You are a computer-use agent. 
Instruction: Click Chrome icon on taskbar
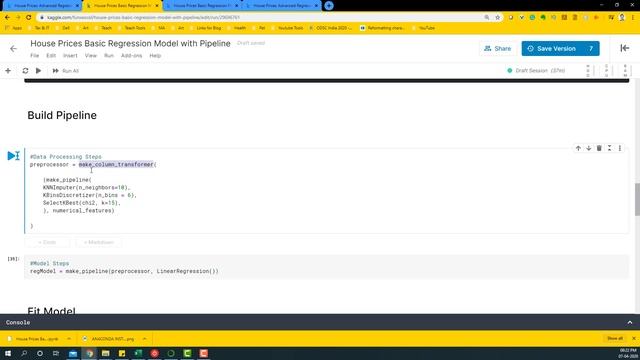click(x=89, y=353)
